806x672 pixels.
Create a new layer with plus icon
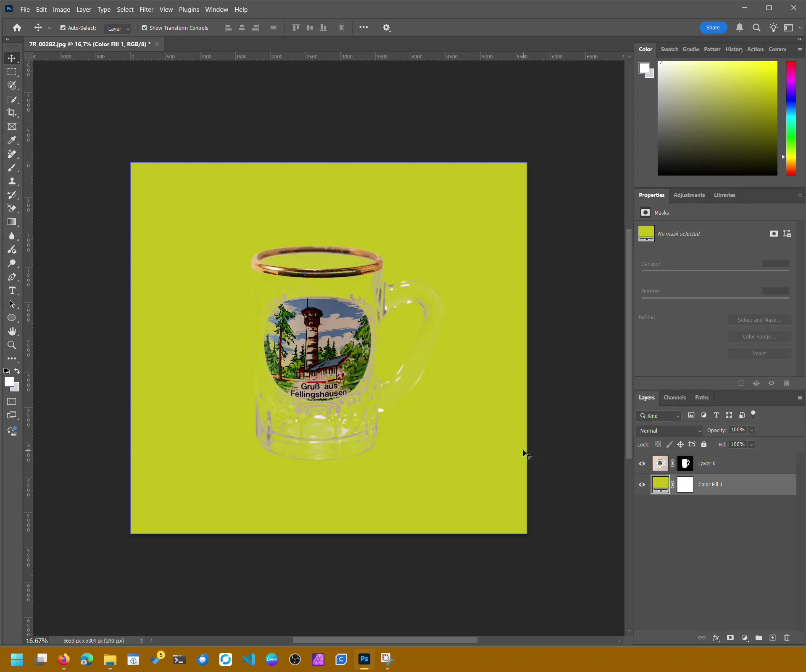coord(772,638)
